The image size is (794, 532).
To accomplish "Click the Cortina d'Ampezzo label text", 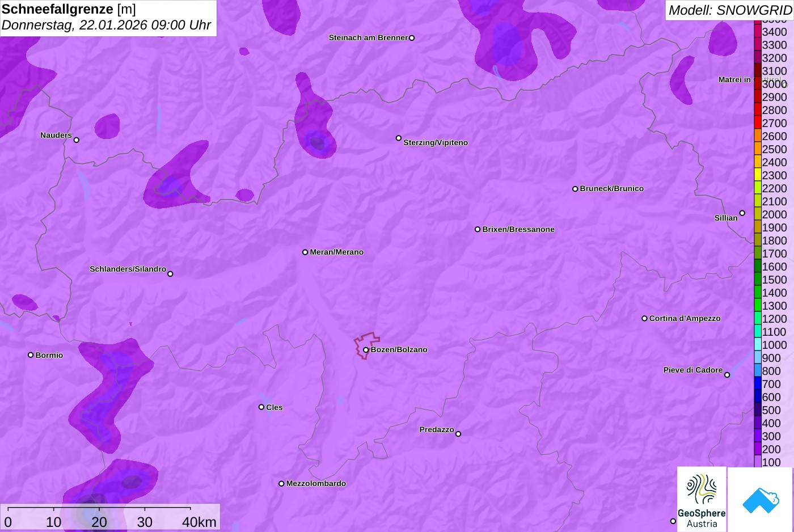I will 685,318.
